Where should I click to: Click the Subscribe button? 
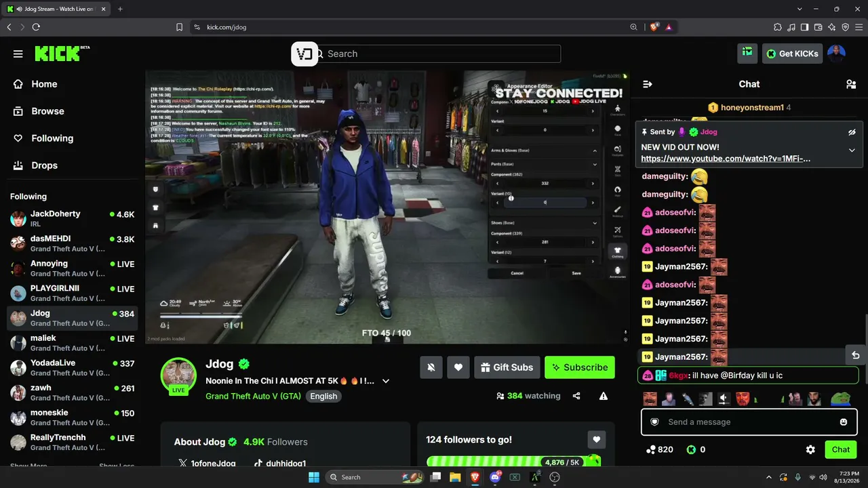tap(580, 367)
